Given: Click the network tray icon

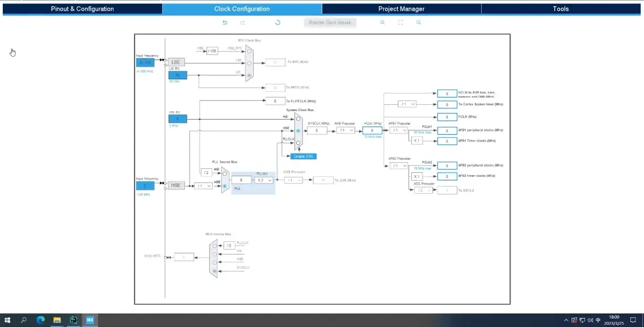Looking at the screenshot, I should click(582, 320).
